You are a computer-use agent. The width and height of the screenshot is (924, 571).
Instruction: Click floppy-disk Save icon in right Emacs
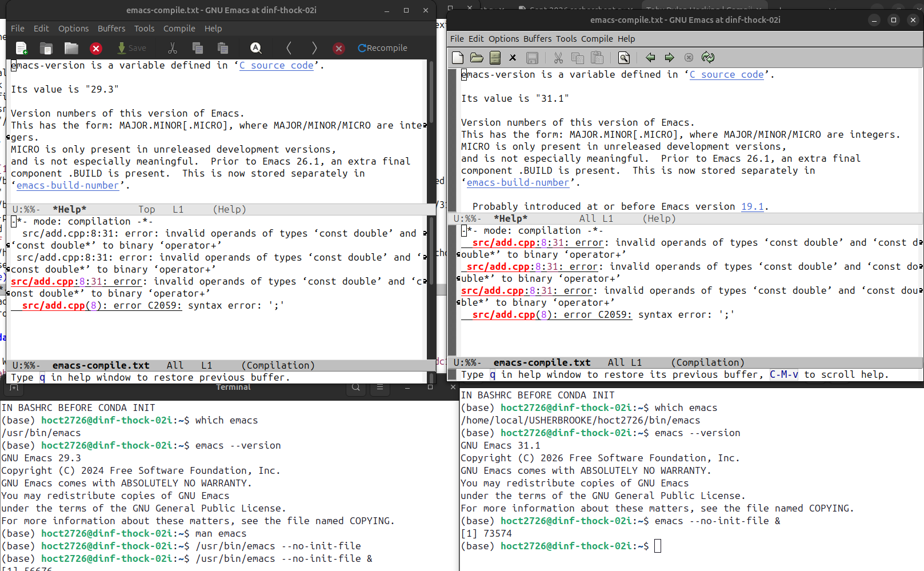532,58
